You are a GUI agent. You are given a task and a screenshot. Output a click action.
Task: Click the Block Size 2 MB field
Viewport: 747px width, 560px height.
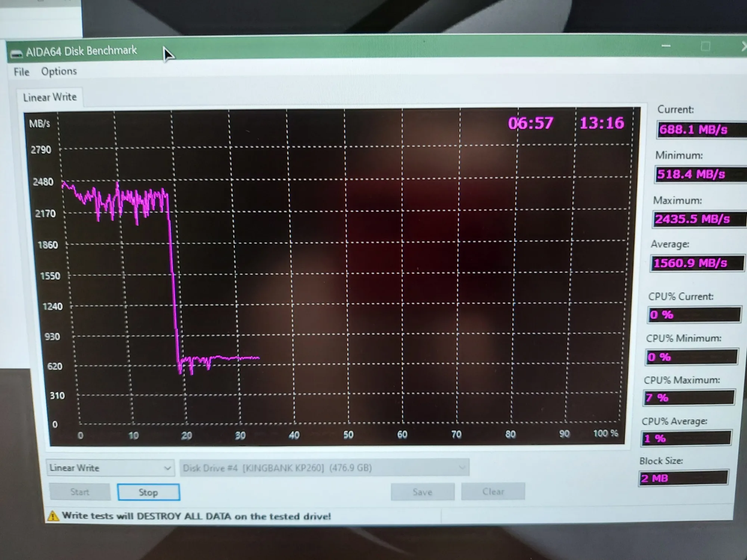click(x=684, y=478)
